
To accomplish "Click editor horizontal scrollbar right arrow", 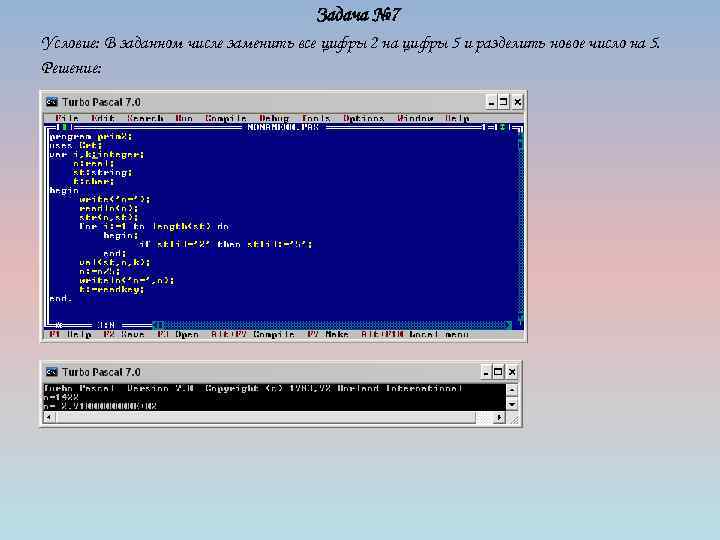I will click(x=509, y=325).
